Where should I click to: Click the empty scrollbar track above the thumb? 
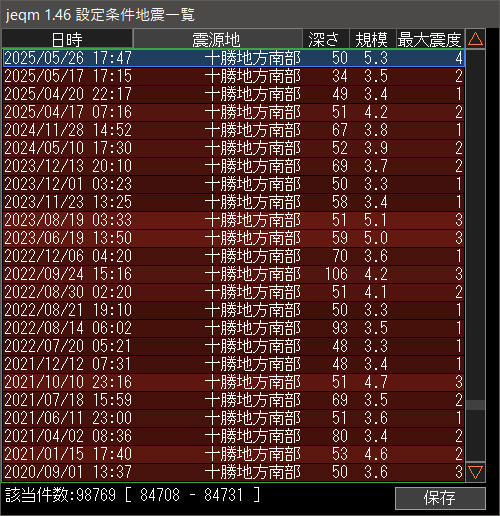[x=475, y=225]
